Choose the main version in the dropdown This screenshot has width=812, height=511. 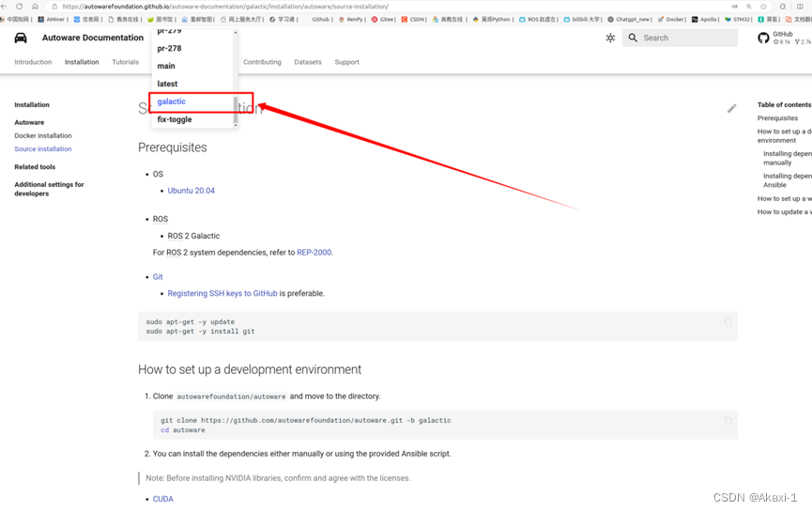(166, 66)
